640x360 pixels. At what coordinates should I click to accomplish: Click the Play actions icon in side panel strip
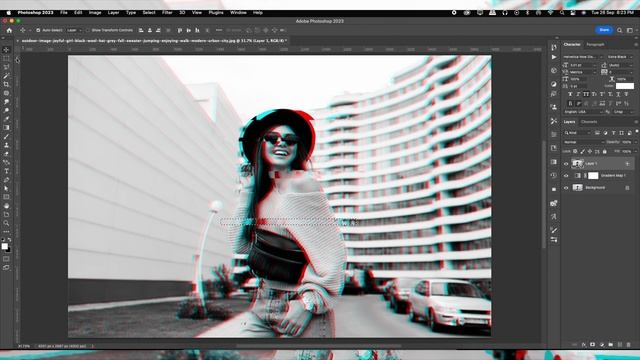pyautogui.click(x=553, y=57)
